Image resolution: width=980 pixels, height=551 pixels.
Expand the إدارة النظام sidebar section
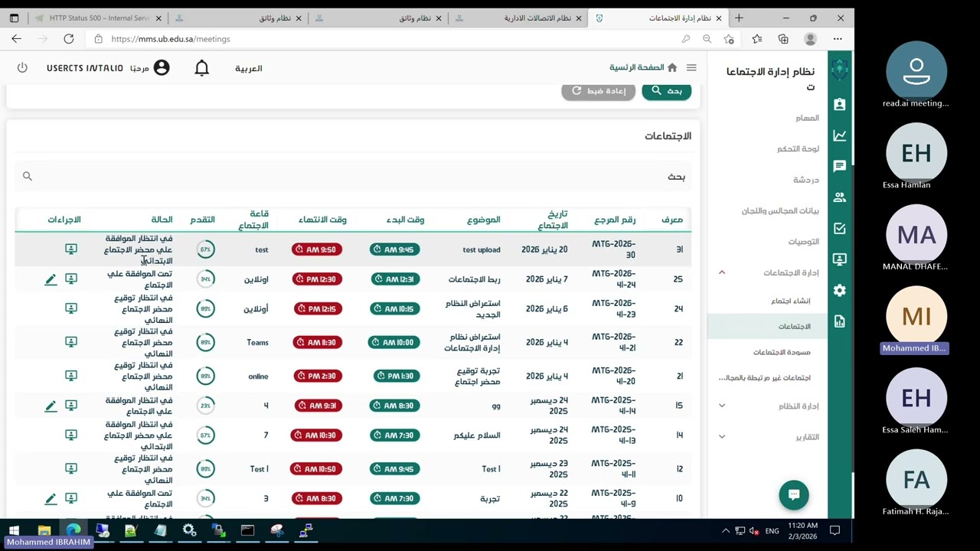(x=721, y=406)
